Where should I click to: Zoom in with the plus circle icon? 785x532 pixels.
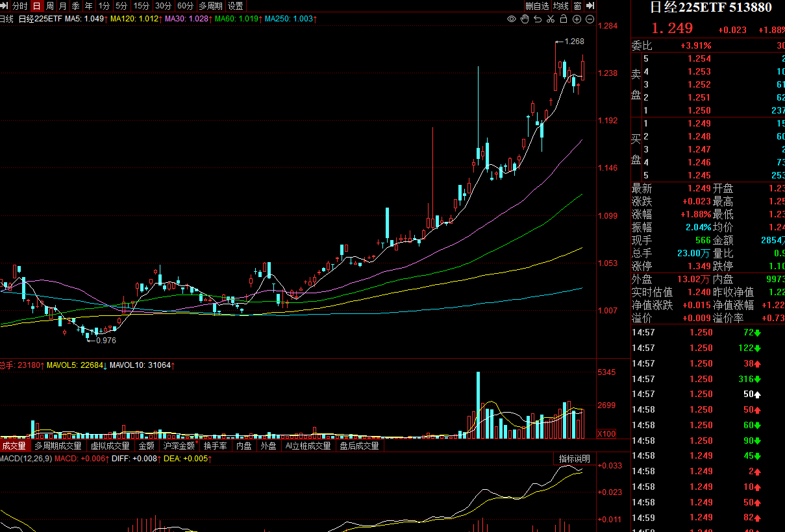point(577,19)
